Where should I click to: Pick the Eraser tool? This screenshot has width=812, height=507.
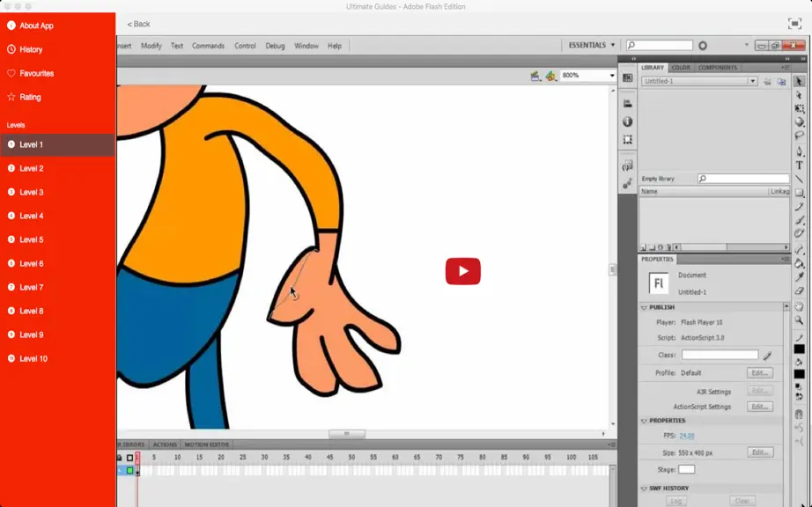799,290
